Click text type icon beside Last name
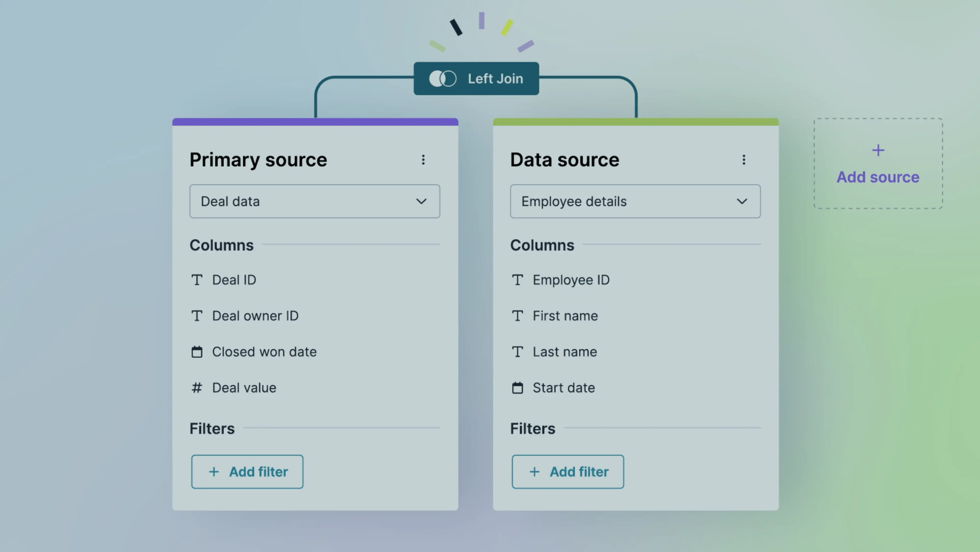The height and width of the screenshot is (552, 980). [517, 352]
